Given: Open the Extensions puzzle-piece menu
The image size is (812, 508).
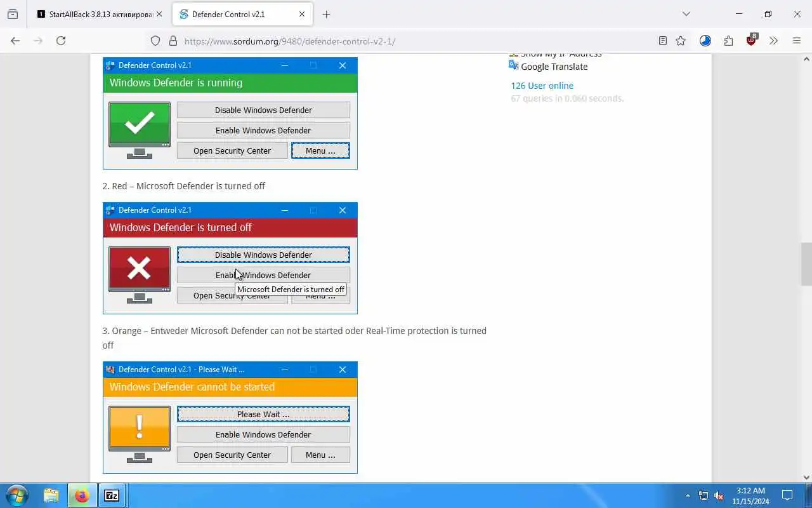Looking at the screenshot, I should (x=728, y=41).
